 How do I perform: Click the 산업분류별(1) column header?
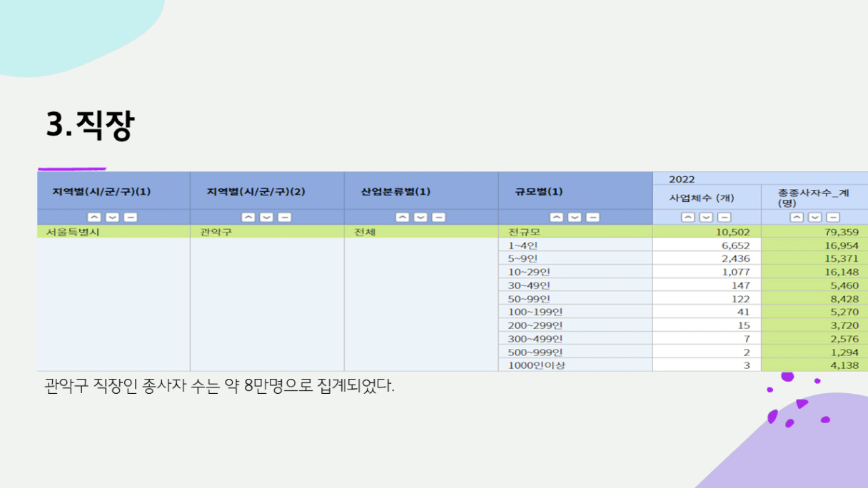pos(395,191)
